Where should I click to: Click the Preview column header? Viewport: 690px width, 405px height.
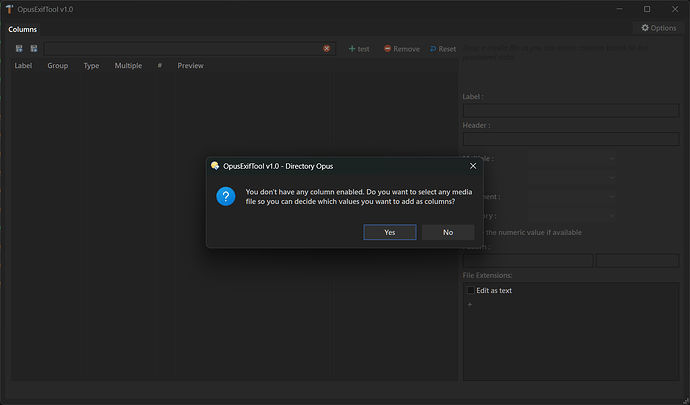(190, 66)
